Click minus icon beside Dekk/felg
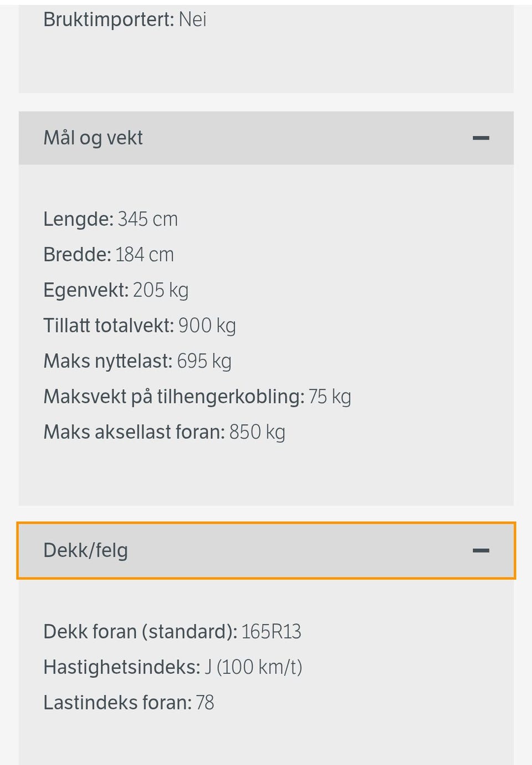Screen dimensions: 532x765 (480, 550)
